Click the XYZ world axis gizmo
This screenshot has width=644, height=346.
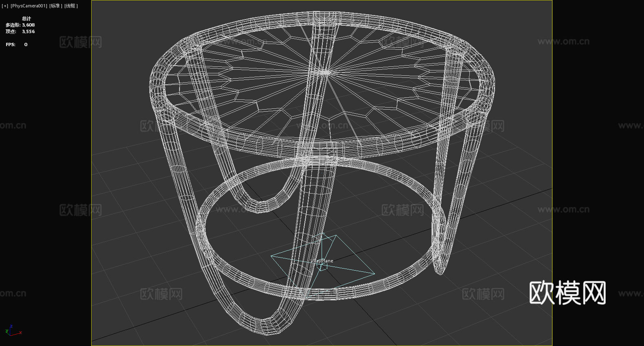[13, 331]
